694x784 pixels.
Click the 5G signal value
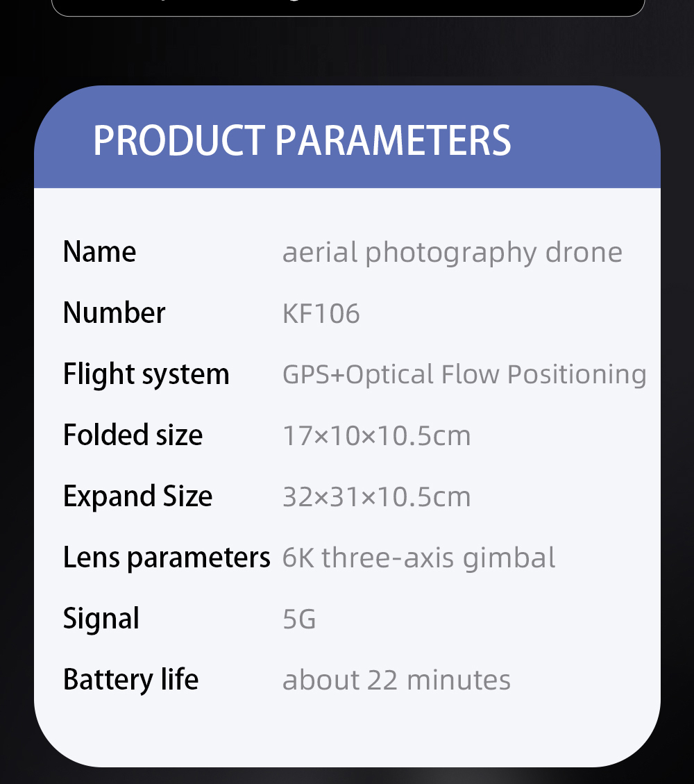pyautogui.click(x=299, y=619)
